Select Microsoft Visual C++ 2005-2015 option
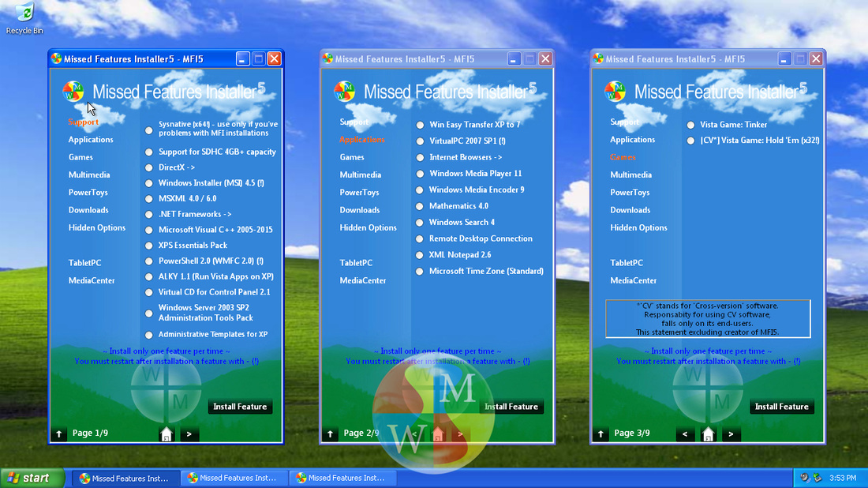This screenshot has height=488, width=868. point(149,230)
